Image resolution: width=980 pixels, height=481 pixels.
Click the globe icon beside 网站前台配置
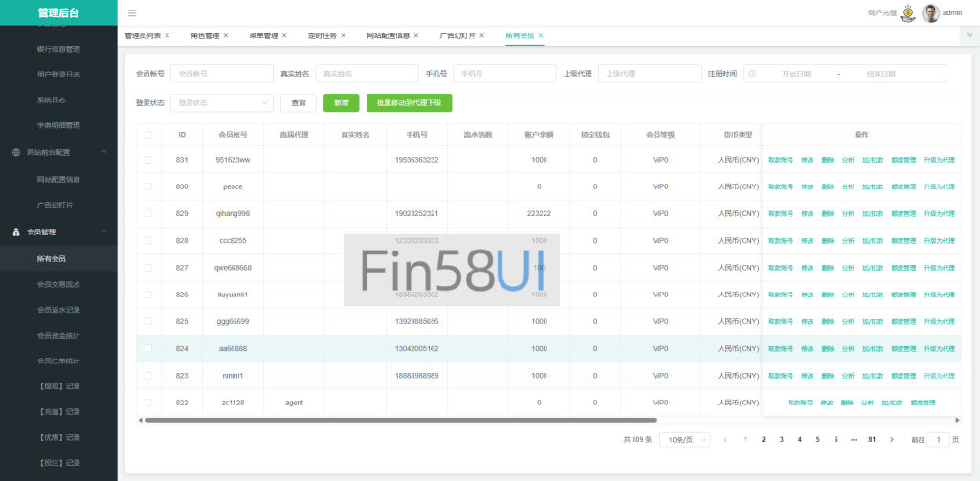[x=16, y=152]
